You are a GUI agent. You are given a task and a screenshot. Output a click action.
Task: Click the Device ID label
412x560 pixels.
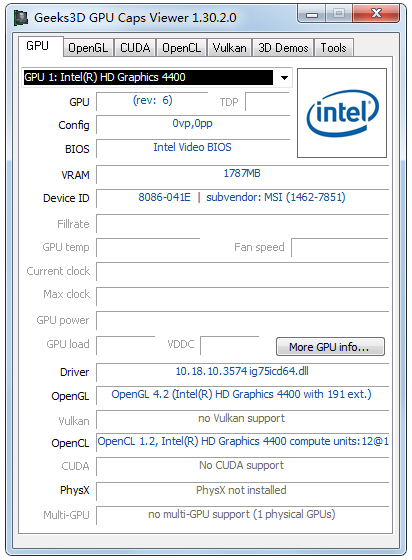pos(66,198)
